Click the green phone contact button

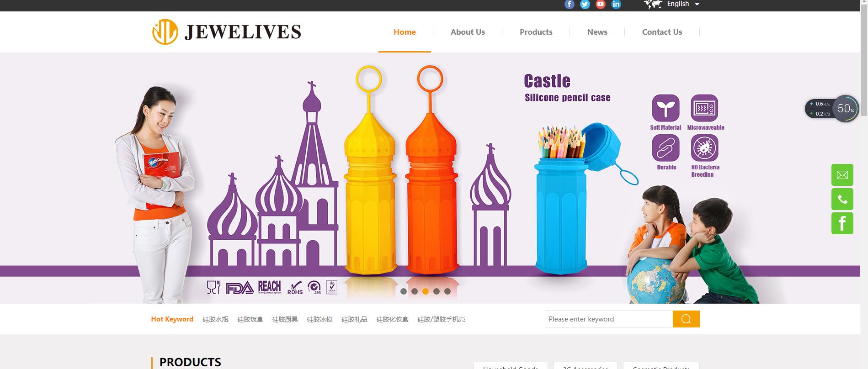842,200
